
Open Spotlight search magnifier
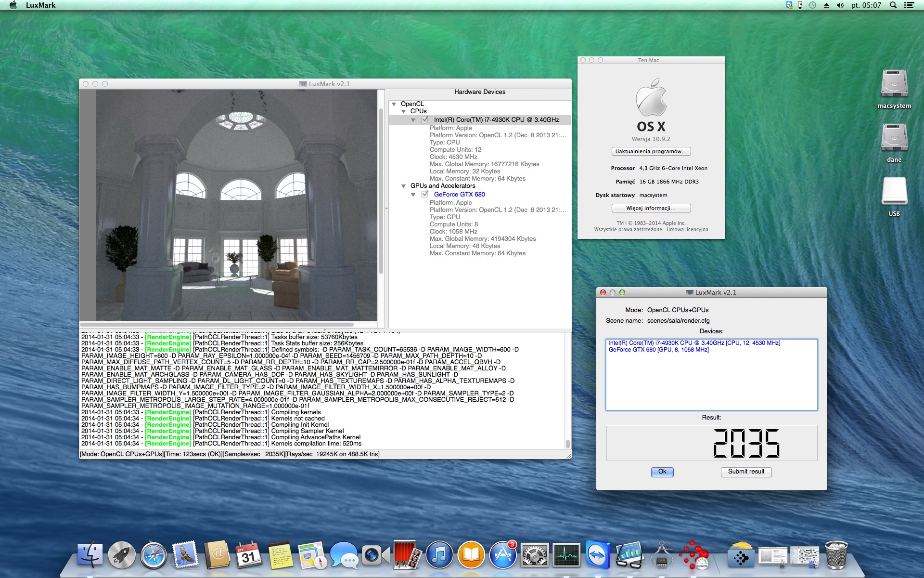pos(893,5)
